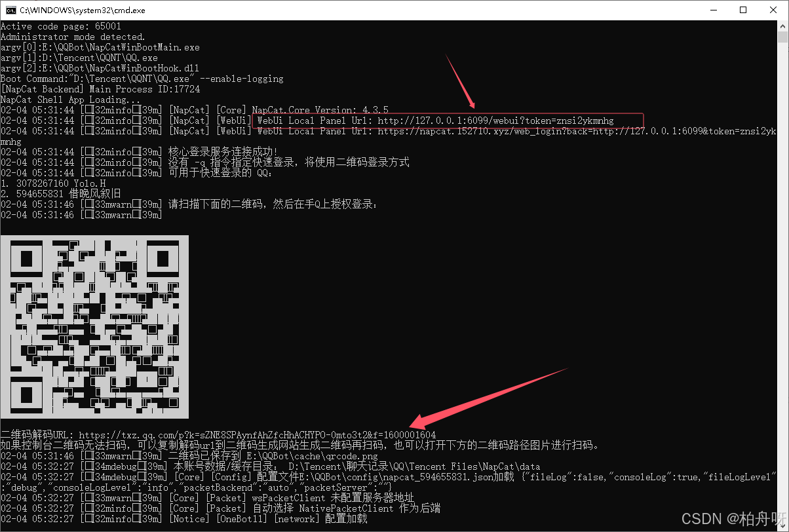Click the QR decode URL https://txz.qq.com link

tap(258, 435)
